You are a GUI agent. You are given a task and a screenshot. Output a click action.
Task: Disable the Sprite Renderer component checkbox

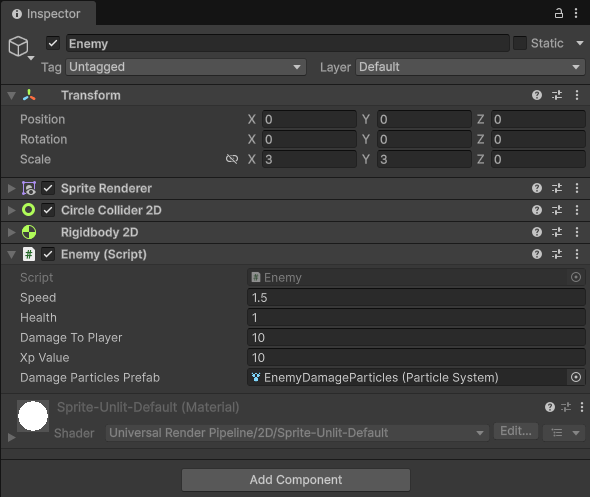pos(48,188)
